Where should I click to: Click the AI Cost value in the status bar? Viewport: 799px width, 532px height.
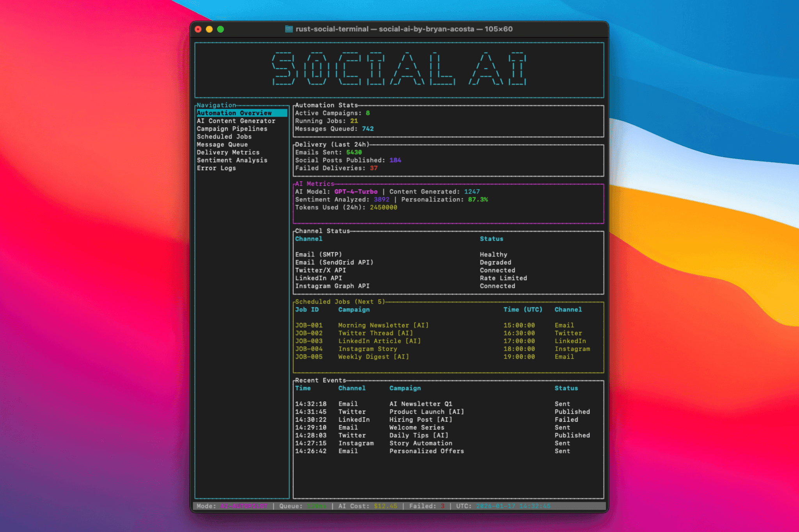385,506
